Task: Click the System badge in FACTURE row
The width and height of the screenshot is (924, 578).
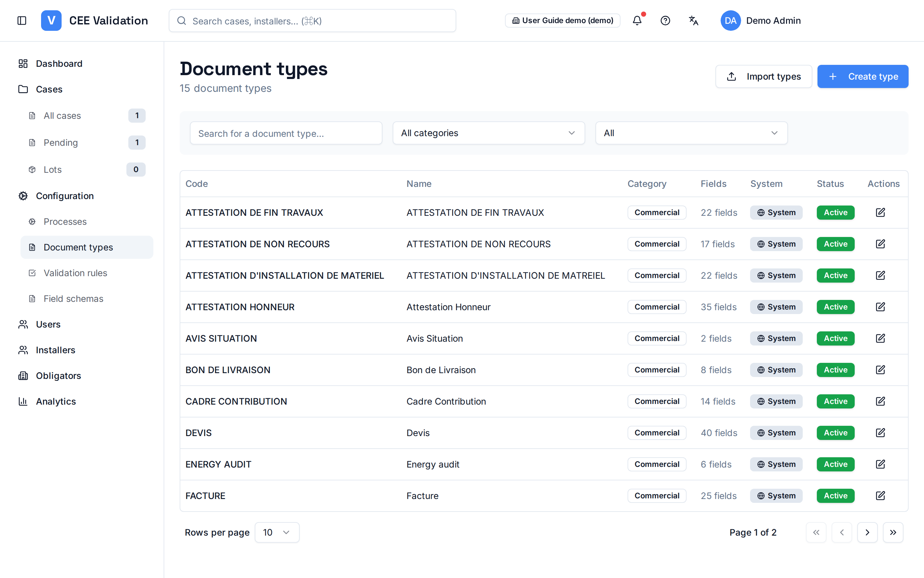Action: [776, 496]
